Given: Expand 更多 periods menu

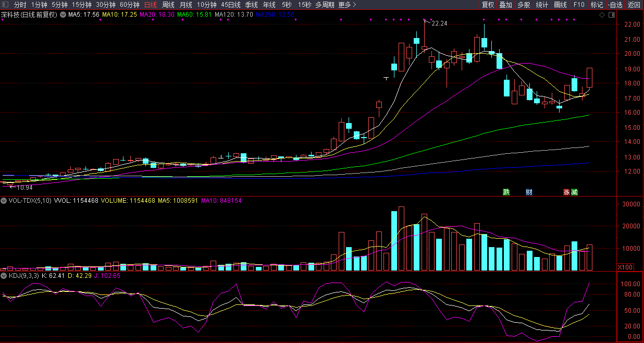Looking at the screenshot, I should tap(347, 5).
